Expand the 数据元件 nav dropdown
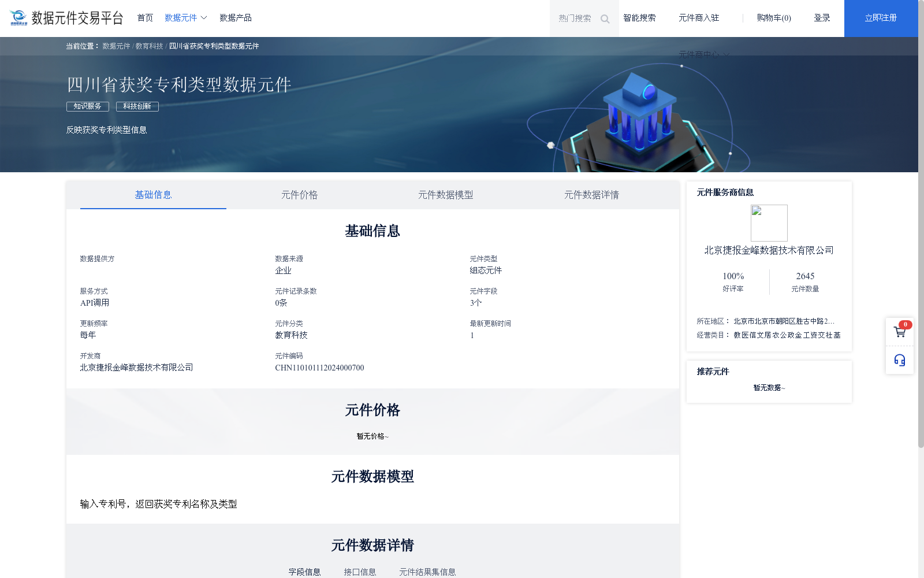Screen dimensions: 924x578 tap(186, 18)
